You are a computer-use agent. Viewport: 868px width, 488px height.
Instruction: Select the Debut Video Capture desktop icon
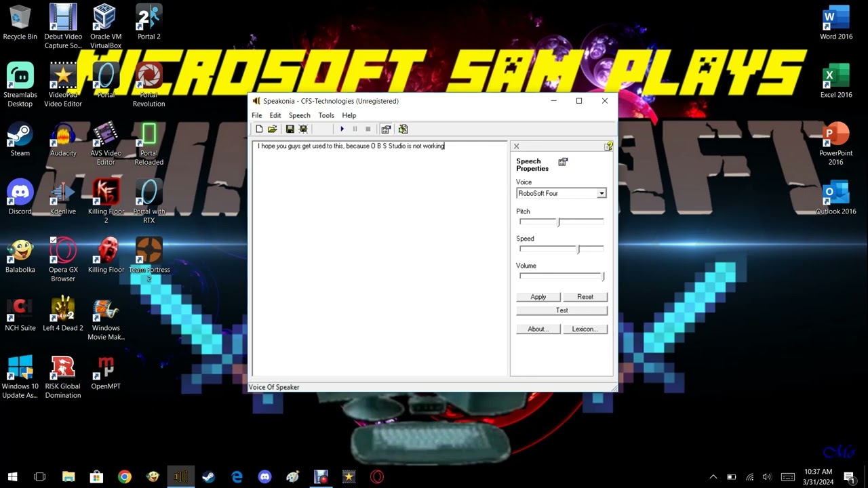pyautogui.click(x=63, y=26)
